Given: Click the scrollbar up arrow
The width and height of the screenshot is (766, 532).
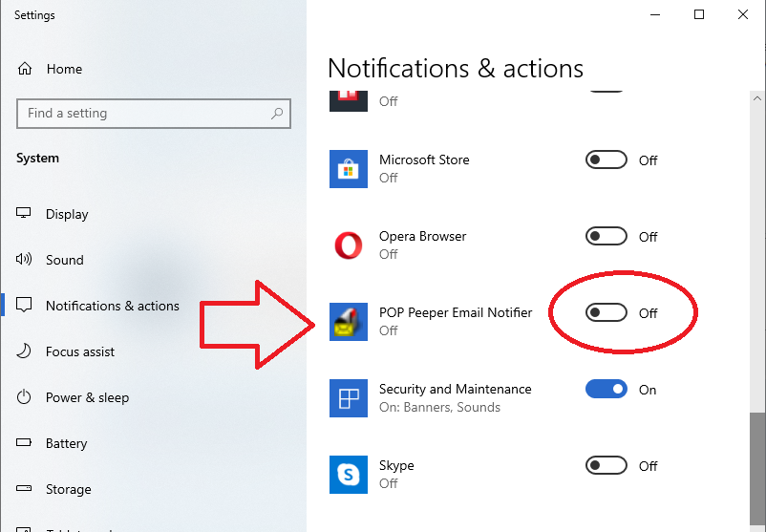Looking at the screenshot, I should (x=757, y=98).
